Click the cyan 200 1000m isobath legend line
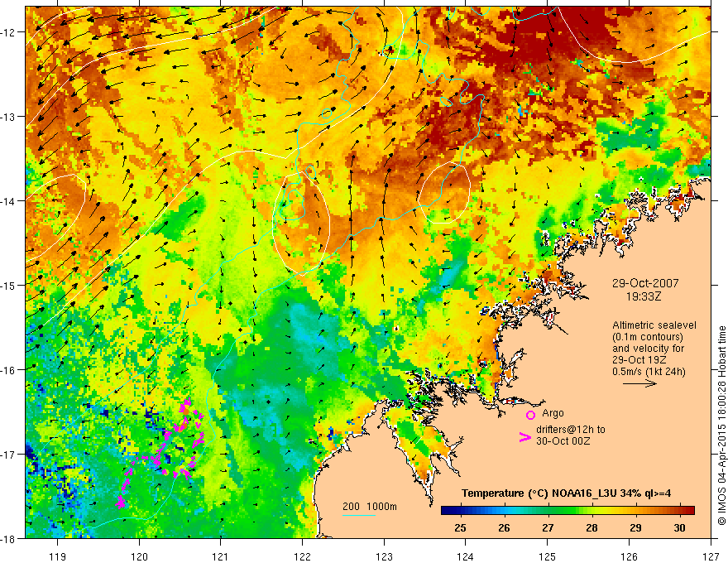728x563 pixels. pos(359,515)
